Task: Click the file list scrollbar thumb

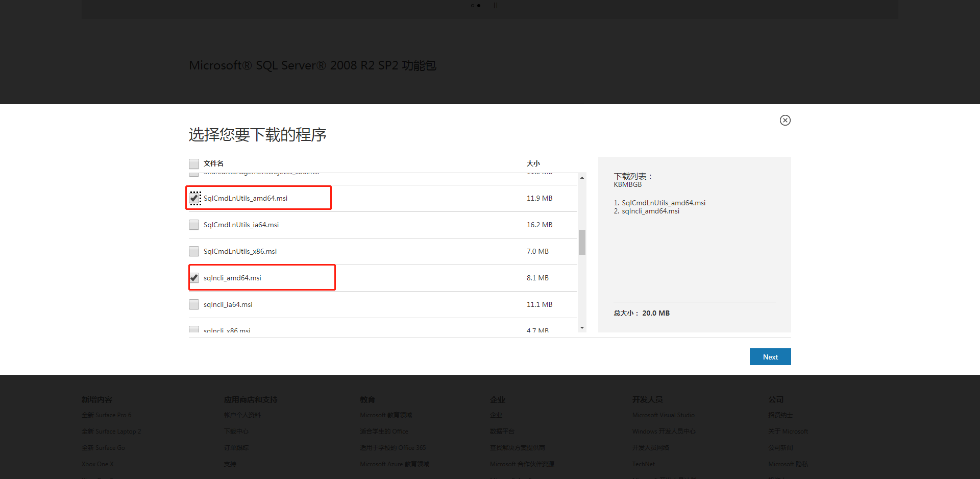Action: (x=582, y=242)
